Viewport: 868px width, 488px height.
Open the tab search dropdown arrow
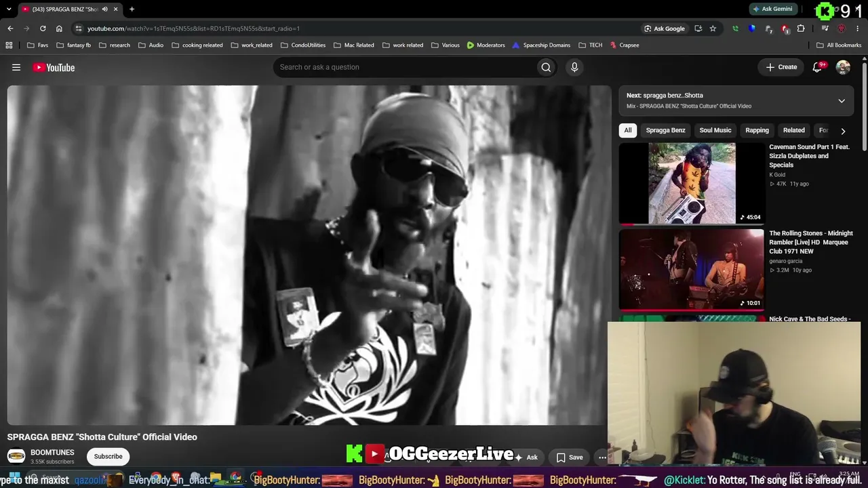coord(10,9)
